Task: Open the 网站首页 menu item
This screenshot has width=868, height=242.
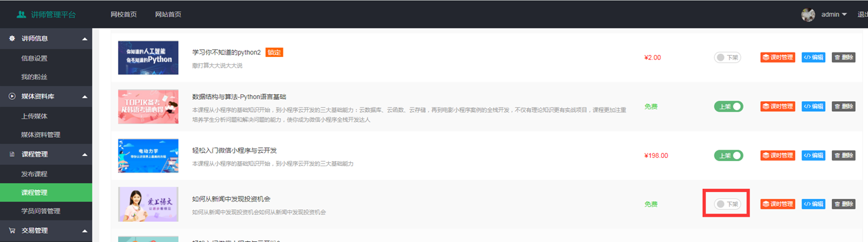Action: coord(168,15)
